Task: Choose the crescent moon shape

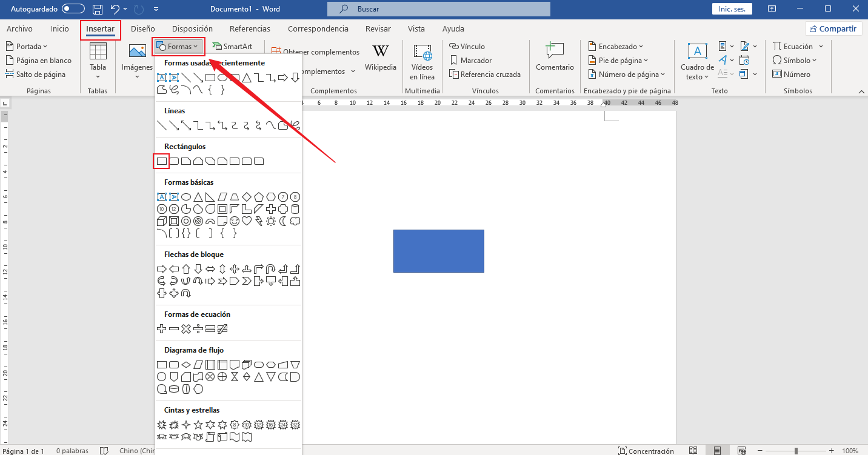Action: [283, 221]
